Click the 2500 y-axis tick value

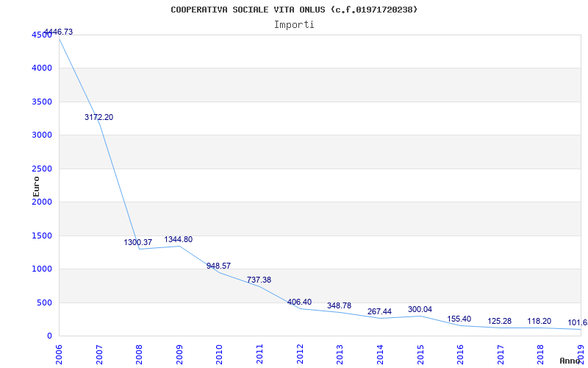(41, 169)
